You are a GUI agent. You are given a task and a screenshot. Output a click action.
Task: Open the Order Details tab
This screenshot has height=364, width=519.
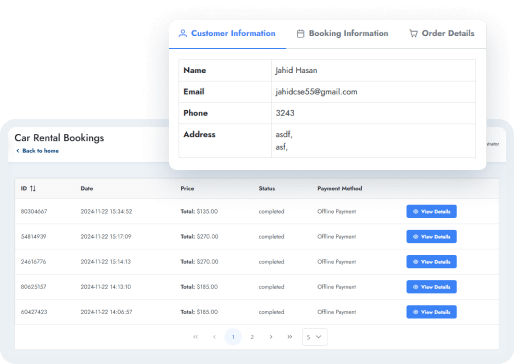click(x=442, y=33)
